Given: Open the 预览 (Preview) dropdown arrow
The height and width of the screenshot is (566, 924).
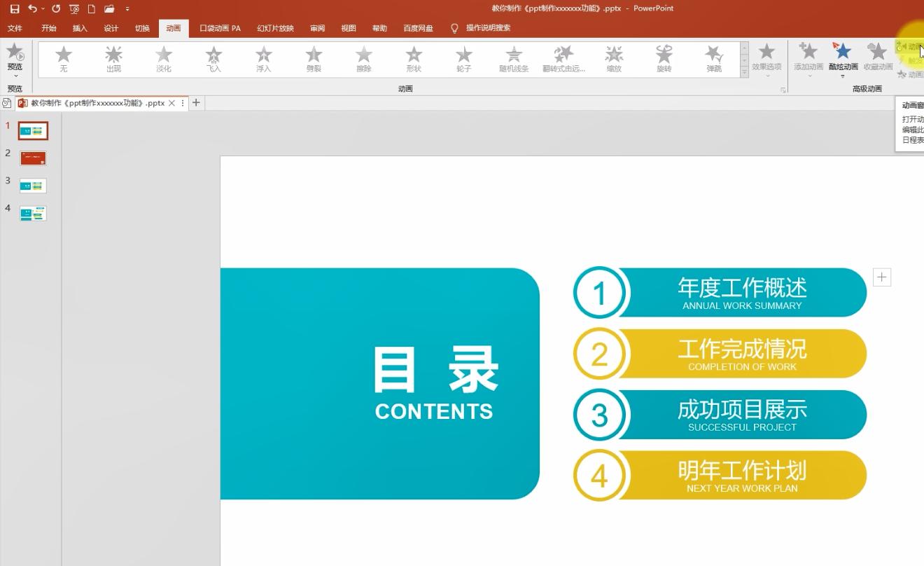Looking at the screenshot, I should coord(15,77).
